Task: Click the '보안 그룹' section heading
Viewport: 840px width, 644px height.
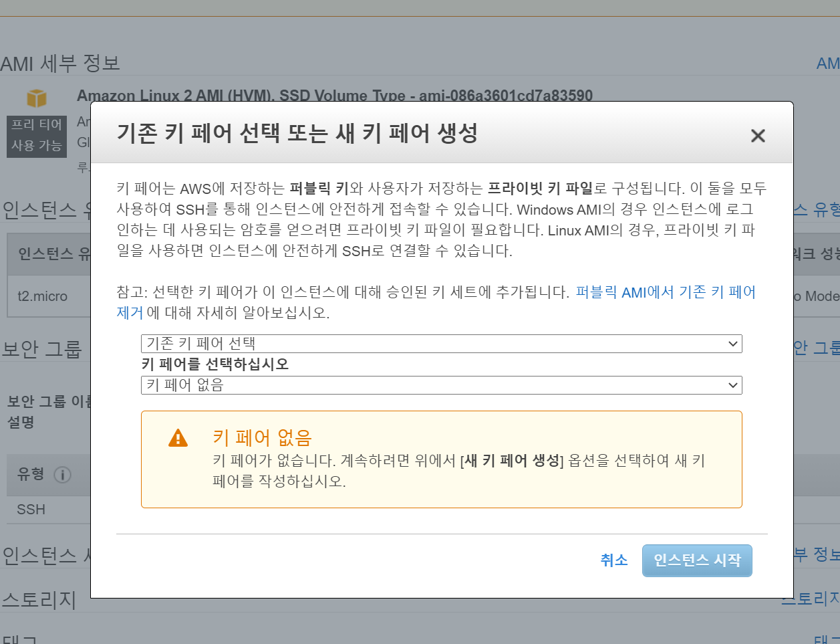Action: coord(41,349)
